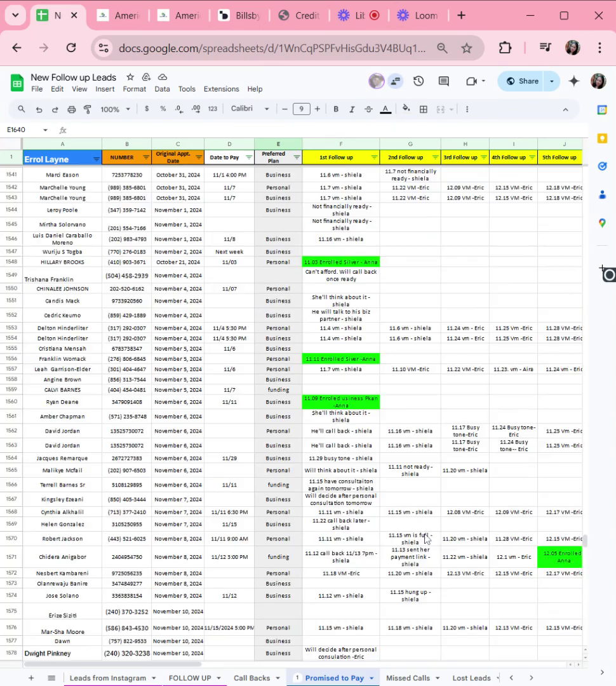
Task: Toggle filter on 1st Follow up column
Action: tap(374, 158)
